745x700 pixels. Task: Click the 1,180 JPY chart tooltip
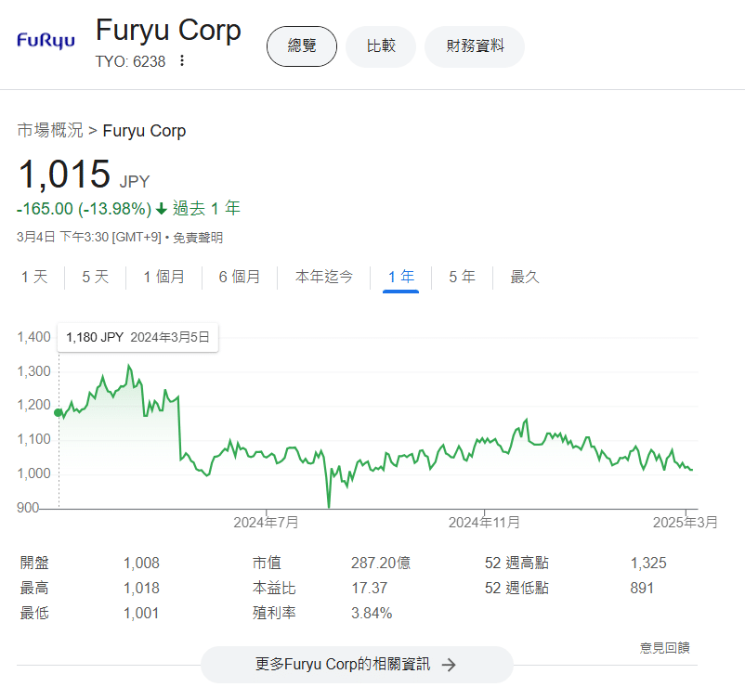[137, 337]
